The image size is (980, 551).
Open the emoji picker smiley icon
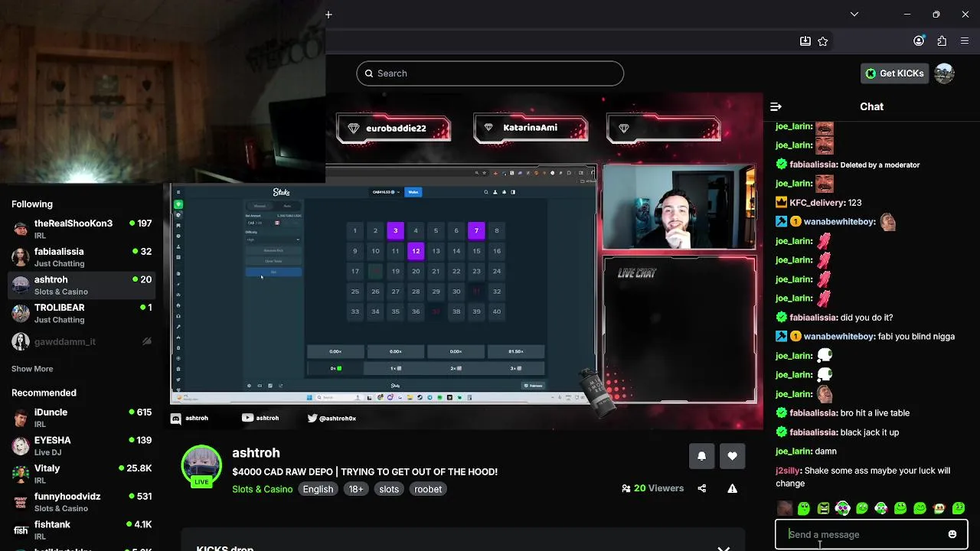[952, 534]
